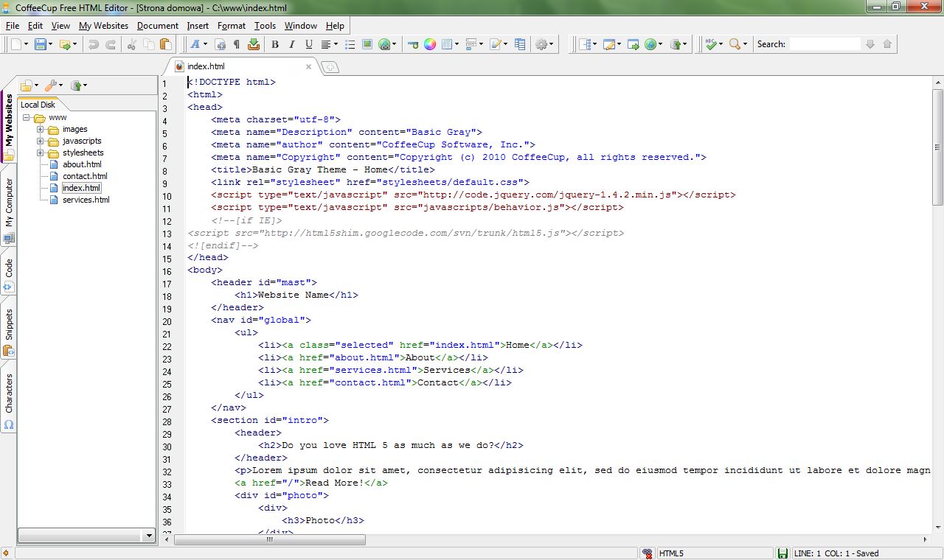Jump to previous search result arrow

[887, 44]
